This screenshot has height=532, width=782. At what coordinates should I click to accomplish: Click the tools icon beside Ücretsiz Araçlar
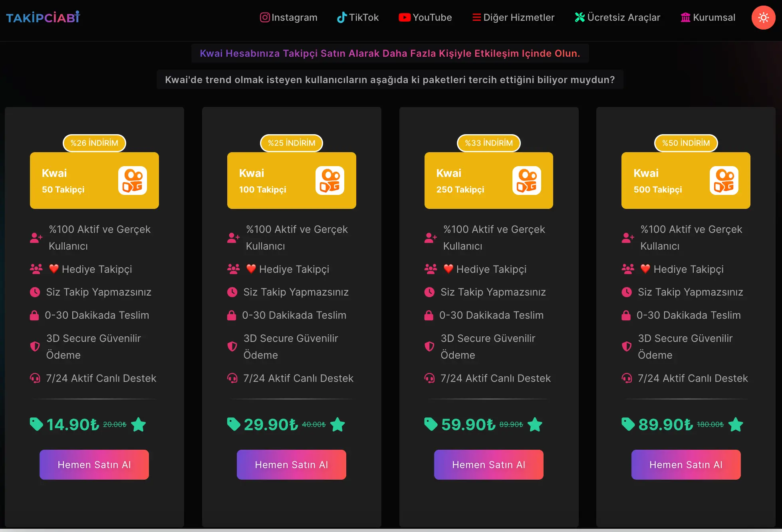tap(580, 18)
